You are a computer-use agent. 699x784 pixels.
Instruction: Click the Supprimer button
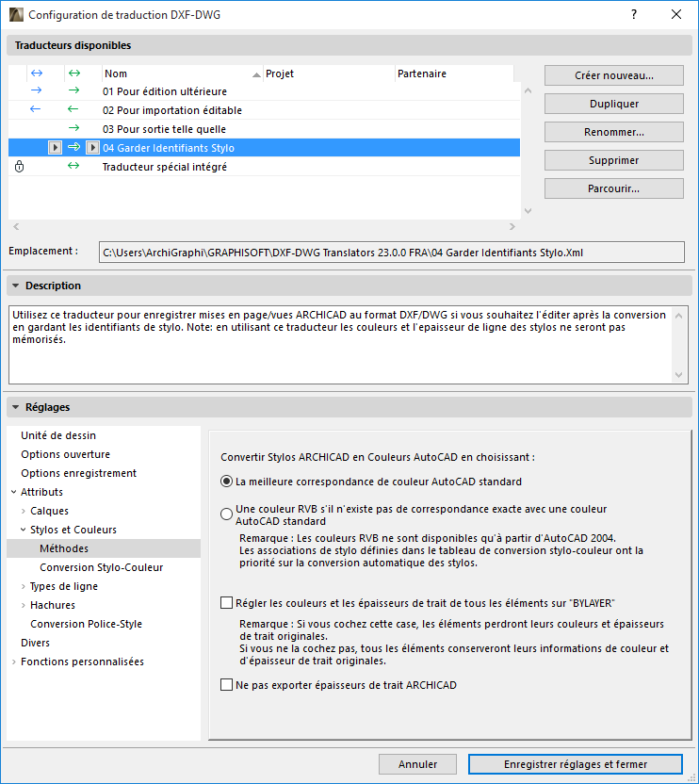coord(614,160)
